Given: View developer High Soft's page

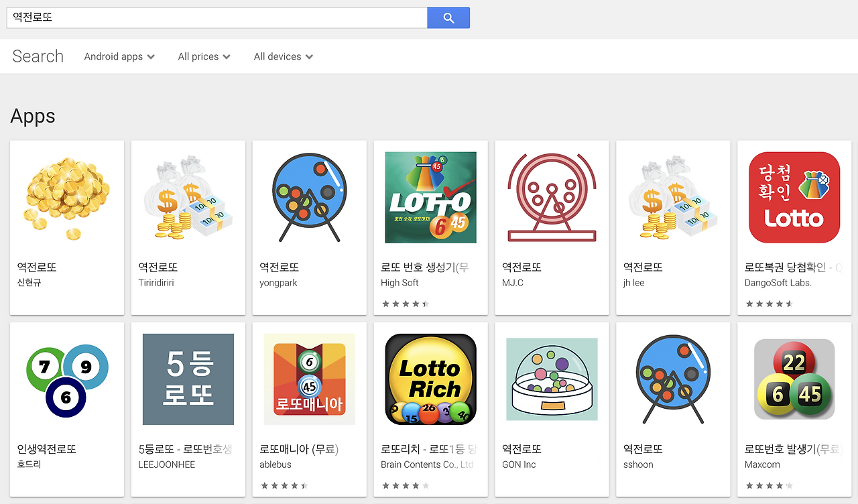Looking at the screenshot, I should (x=400, y=283).
